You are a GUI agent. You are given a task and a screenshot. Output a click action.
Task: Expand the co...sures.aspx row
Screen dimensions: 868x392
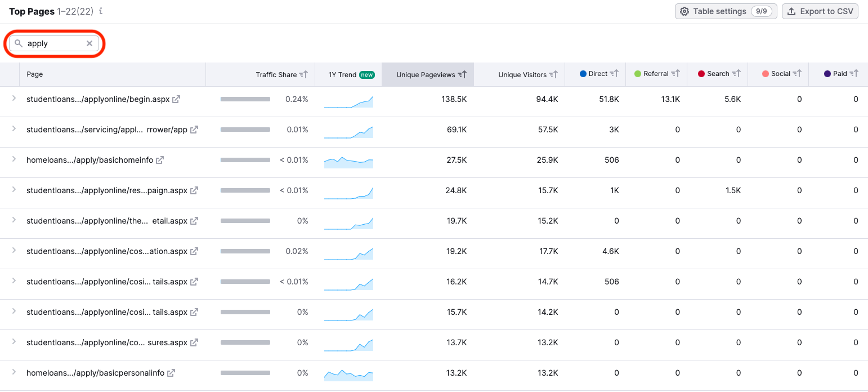[14, 342]
